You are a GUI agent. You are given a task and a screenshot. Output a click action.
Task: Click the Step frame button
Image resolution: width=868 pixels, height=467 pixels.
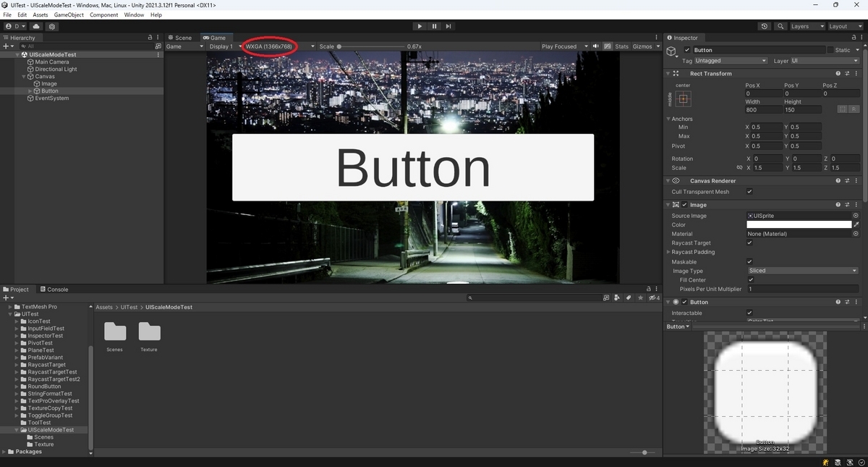(x=448, y=26)
